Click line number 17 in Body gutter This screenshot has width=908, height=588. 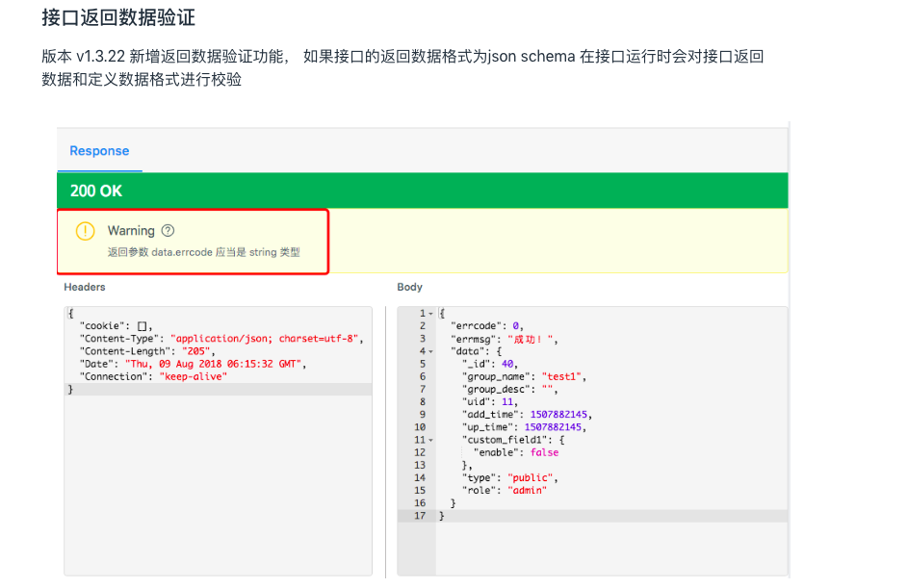point(420,516)
